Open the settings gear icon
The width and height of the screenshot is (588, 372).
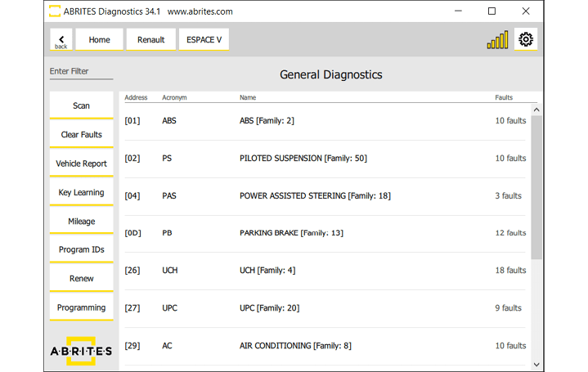526,40
